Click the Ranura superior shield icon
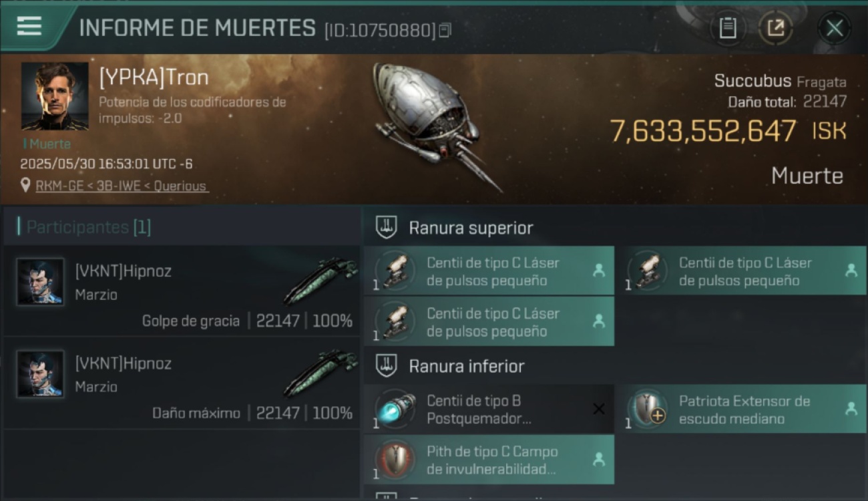868x501 pixels. [x=387, y=228]
